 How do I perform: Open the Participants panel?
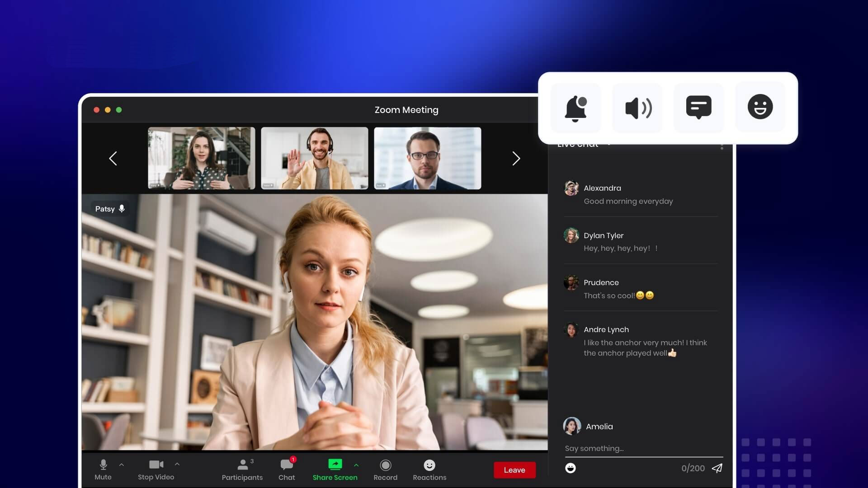[242, 469]
